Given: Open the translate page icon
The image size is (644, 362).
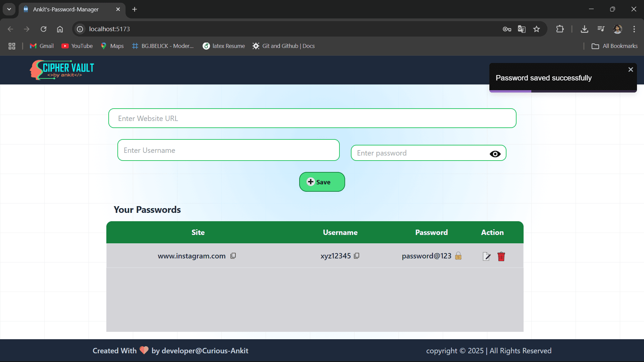Looking at the screenshot, I should click(x=522, y=29).
